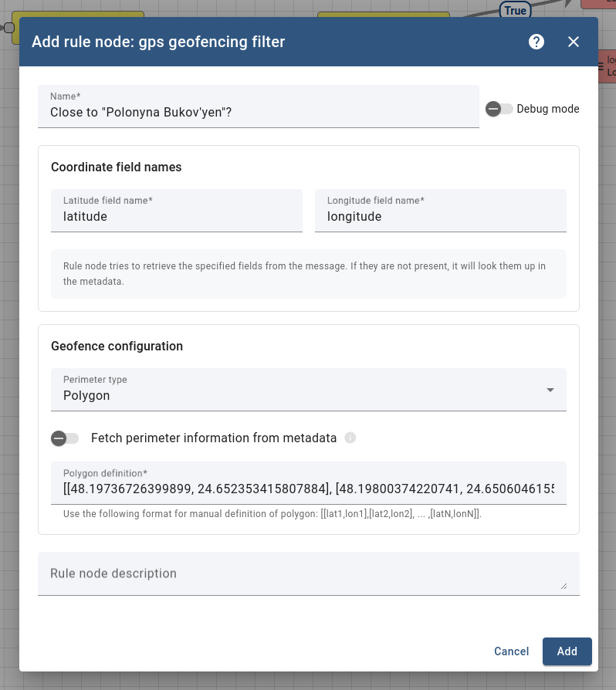Viewport: 616px width, 690px height.
Task: Select the yellow rule node at top-left
Action: point(77,15)
